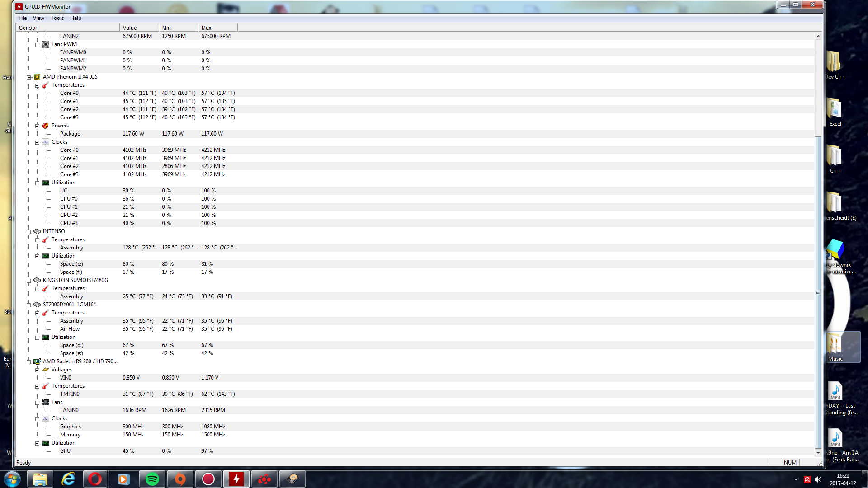This screenshot has height=488, width=868.
Task: Collapse the Voltages group
Action: point(37,370)
